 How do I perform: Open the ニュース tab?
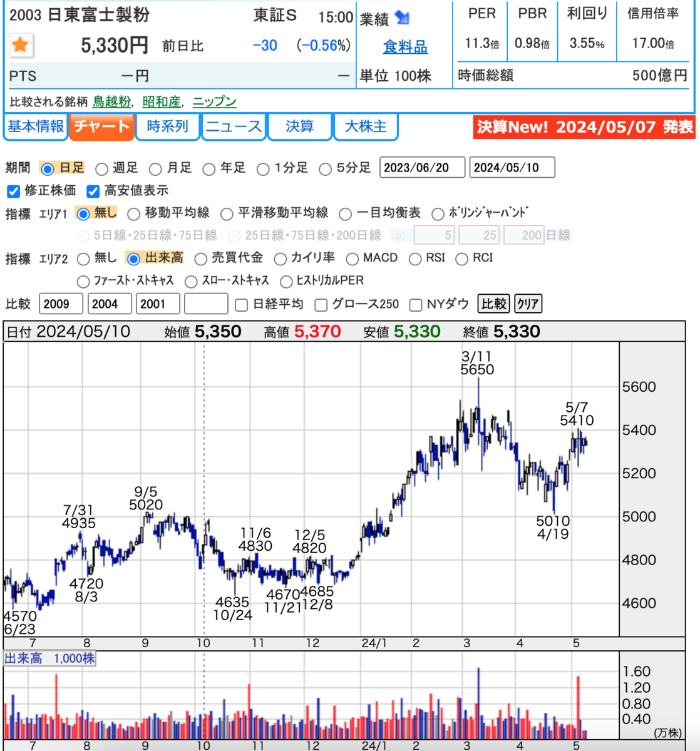[x=234, y=126]
